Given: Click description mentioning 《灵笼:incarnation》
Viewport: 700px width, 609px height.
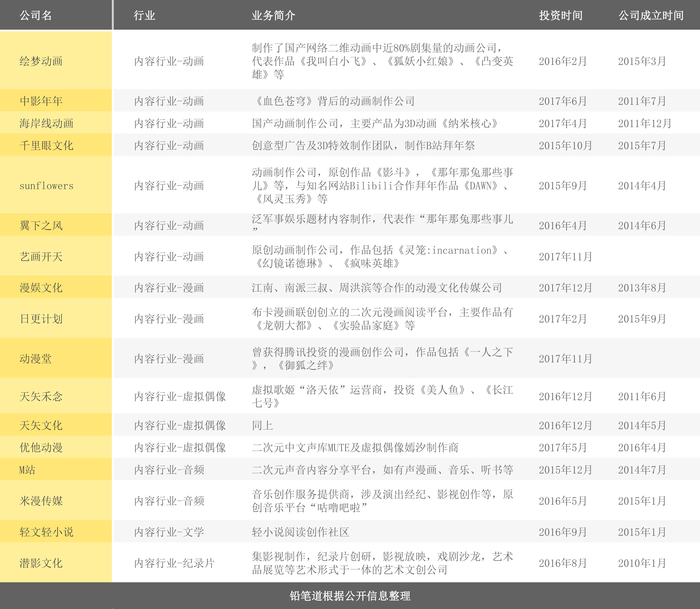Looking at the screenshot, I should click(380, 257).
